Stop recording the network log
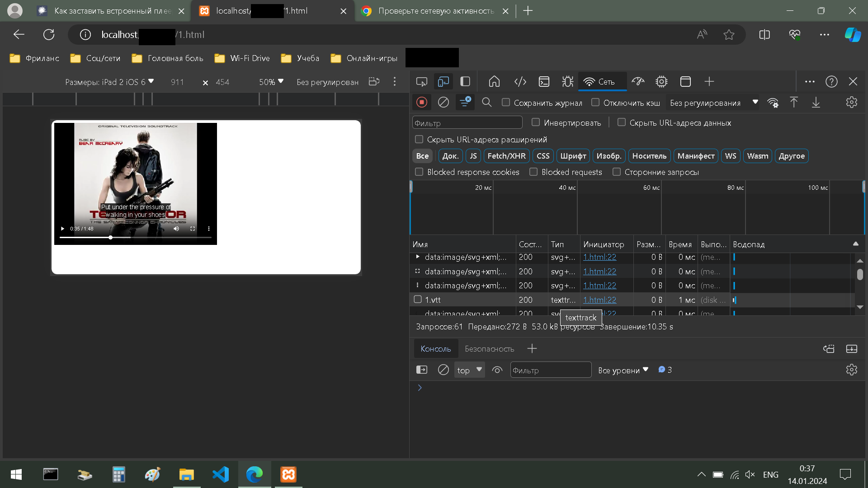The image size is (868, 488). [x=422, y=103]
